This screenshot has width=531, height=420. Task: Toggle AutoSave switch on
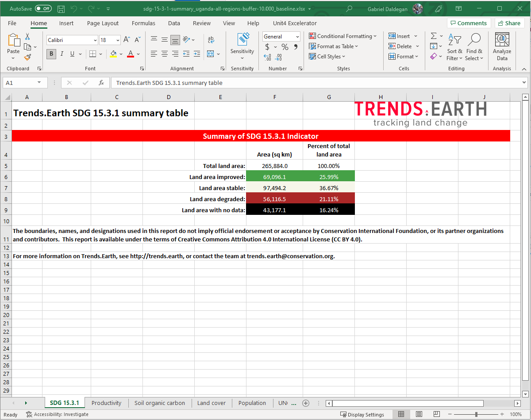(x=43, y=9)
